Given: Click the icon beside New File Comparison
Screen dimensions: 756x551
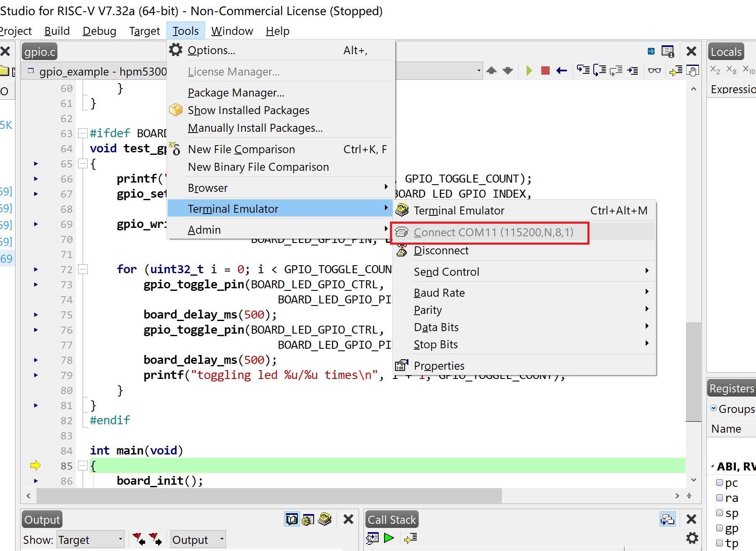Looking at the screenshot, I should [174, 149].
